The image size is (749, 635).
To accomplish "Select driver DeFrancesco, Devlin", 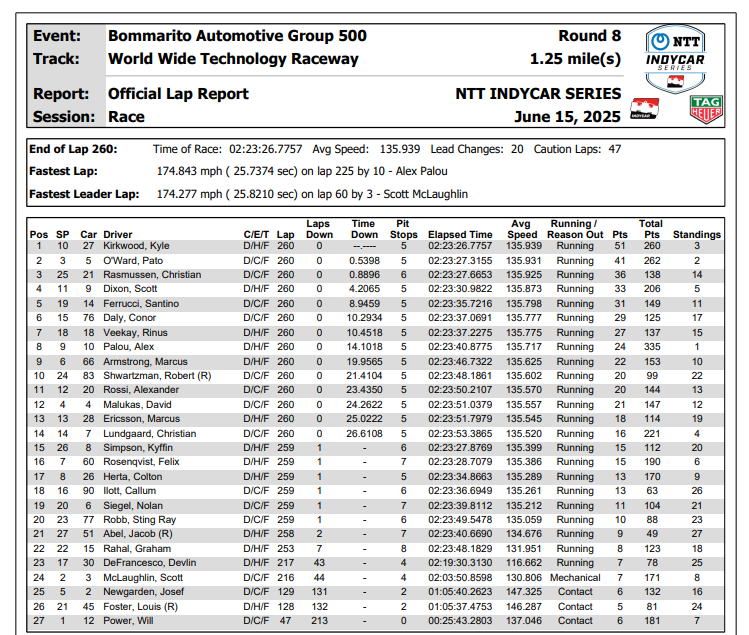I will tap(150, 563).
